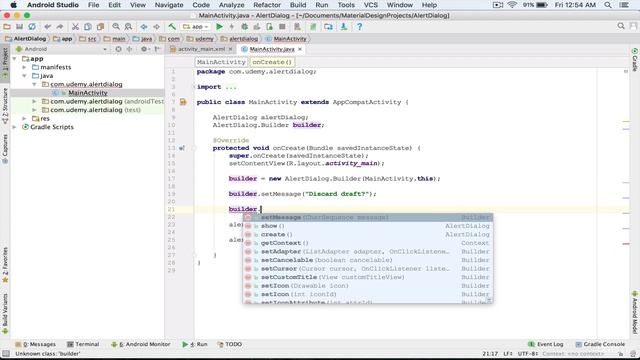This screenshot has width=640, height=360.
Task: Open the Build menu
Action: pos(298,5)
